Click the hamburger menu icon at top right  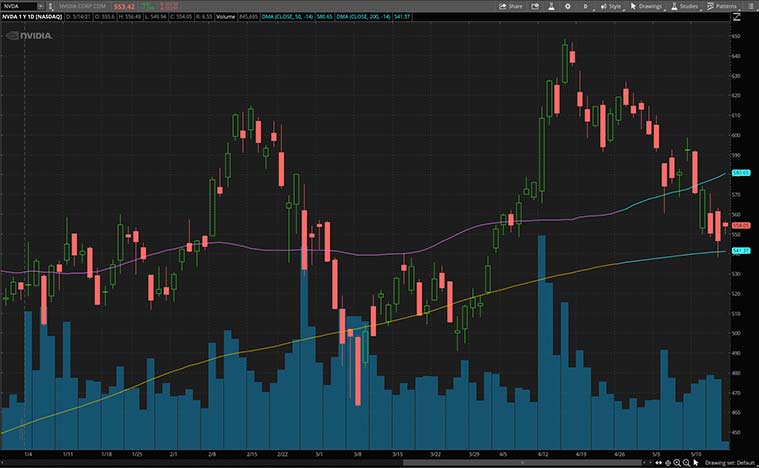tap(750, 6)
